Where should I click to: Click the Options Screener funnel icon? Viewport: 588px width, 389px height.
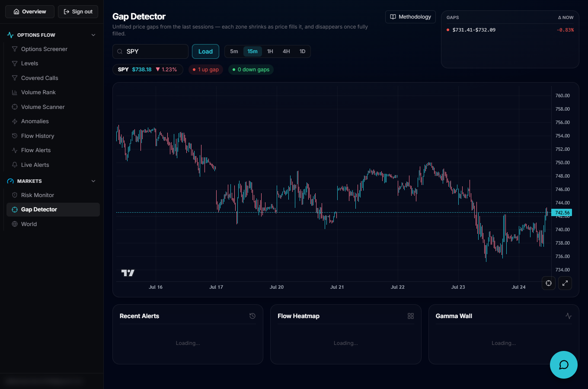coord(15,49)
